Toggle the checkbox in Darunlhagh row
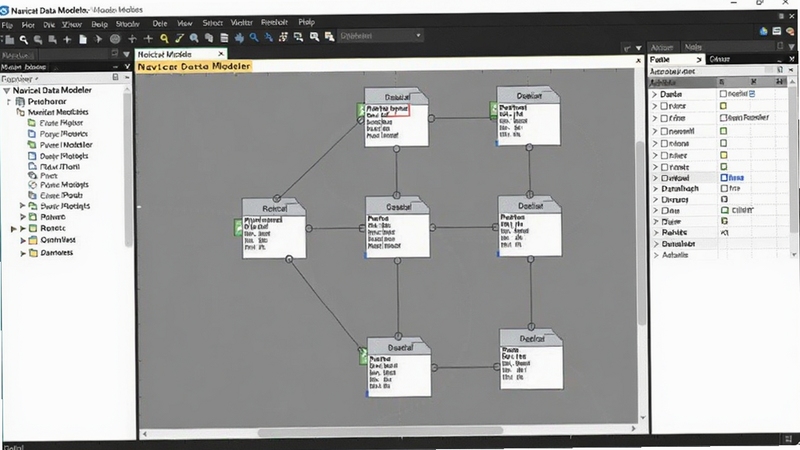Viewport: 800px width, 450px height. [x=723, y=188]
